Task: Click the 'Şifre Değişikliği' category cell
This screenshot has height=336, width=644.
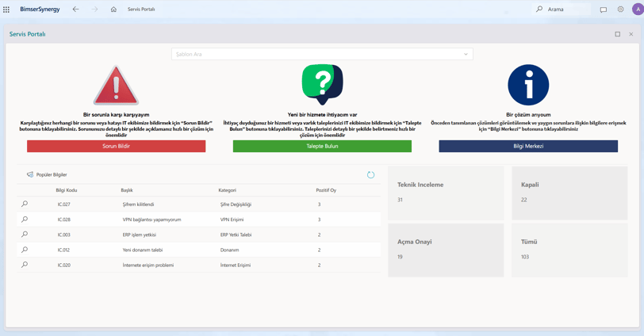Action: (236, 204)
